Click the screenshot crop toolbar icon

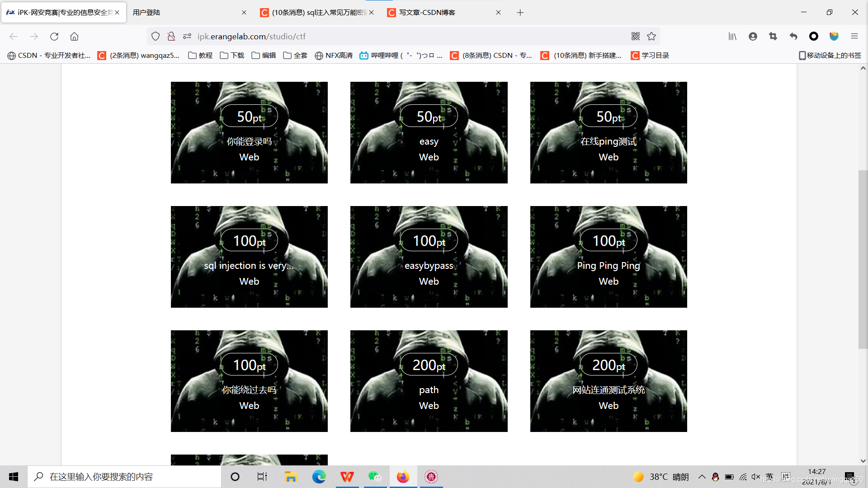coord(773,37)
